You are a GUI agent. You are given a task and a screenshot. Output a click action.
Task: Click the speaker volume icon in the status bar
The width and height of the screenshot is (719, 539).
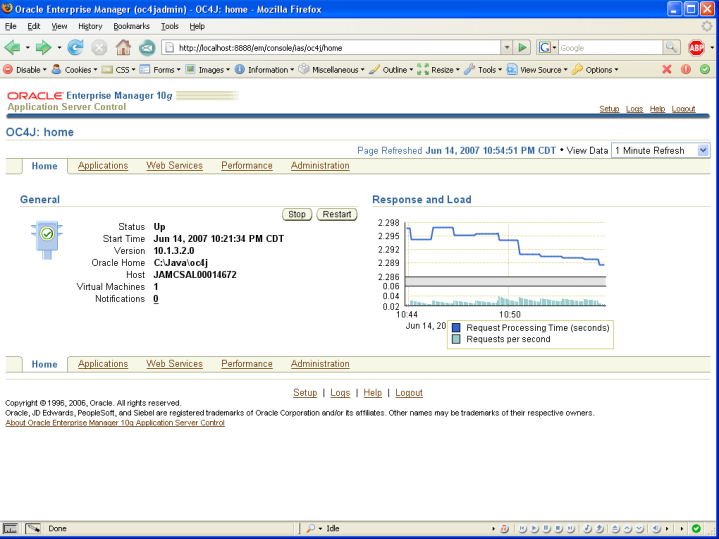point(656,528)
